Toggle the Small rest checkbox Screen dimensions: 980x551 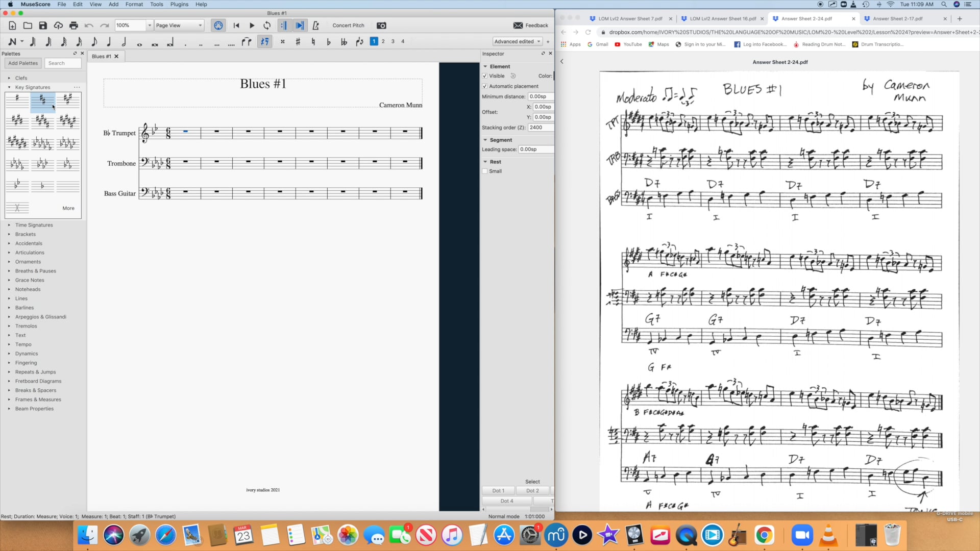pyautogui.click(x=485, y=171)
